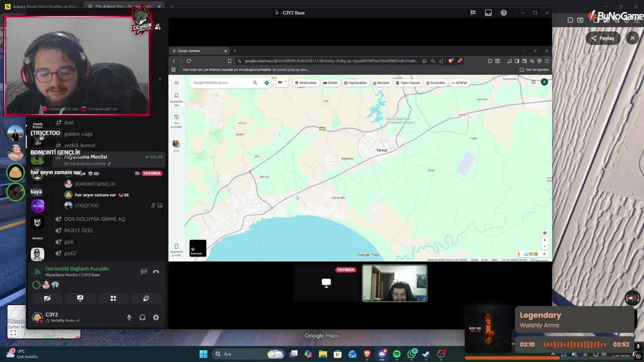Image resolution: width=644 pixels, height=362 pixels.
Task: Open a new tab in shared browser
Action: (234, 51)
